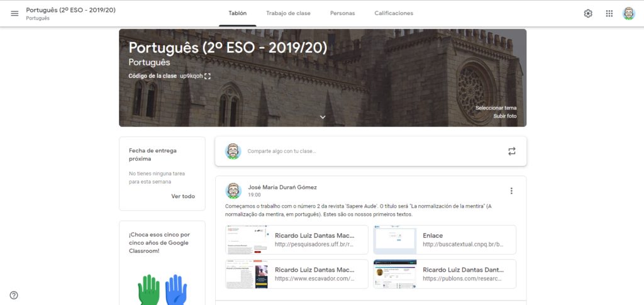The image size is (644, 305).
Task: Go to the Calificaciones tab
Action: [394, 13]
